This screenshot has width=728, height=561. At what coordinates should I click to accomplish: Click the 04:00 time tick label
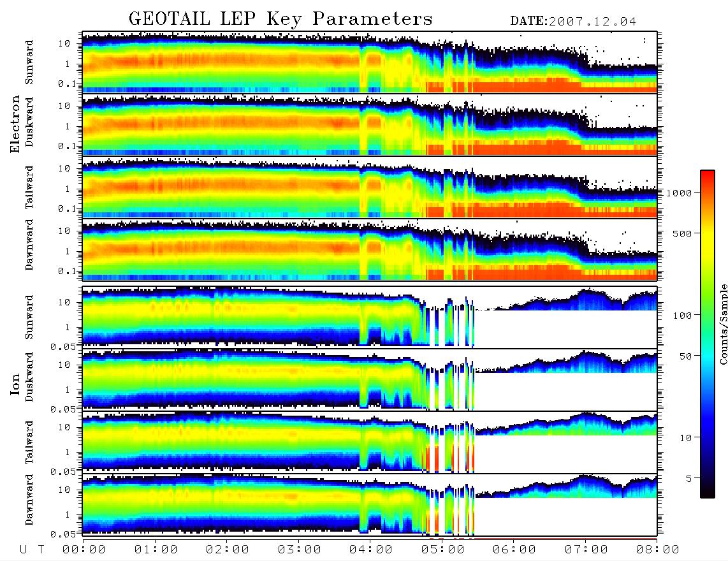tap(371, 550)
